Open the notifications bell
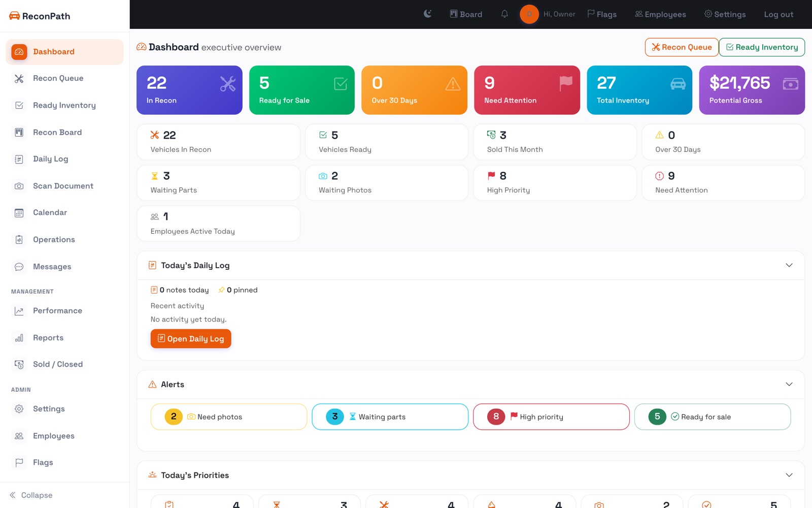The height and width of the screenshot is (508, 812). coord(504,14)
